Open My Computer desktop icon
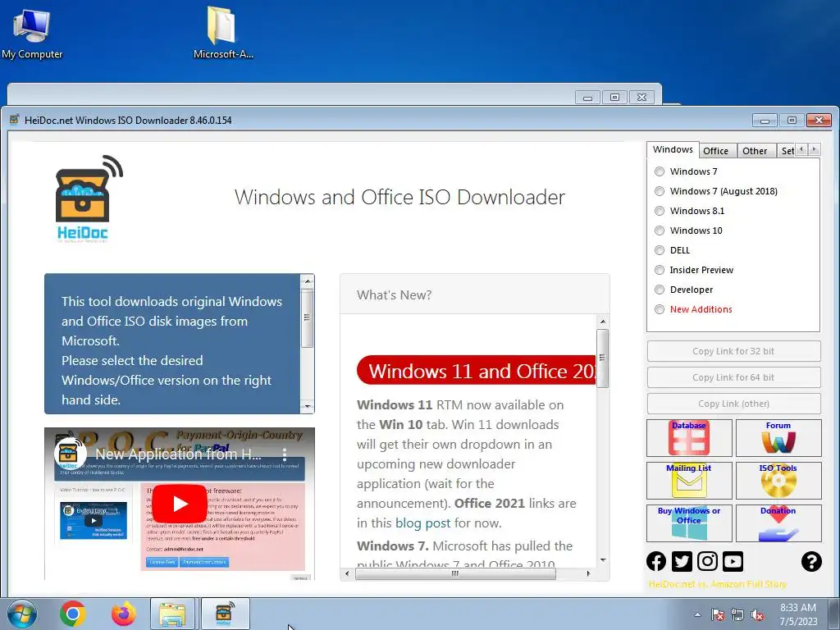 [x=32, y=32]
